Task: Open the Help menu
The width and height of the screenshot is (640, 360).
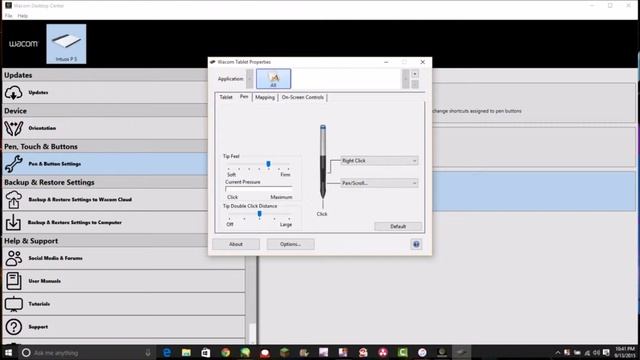Action: click(22, 16)
